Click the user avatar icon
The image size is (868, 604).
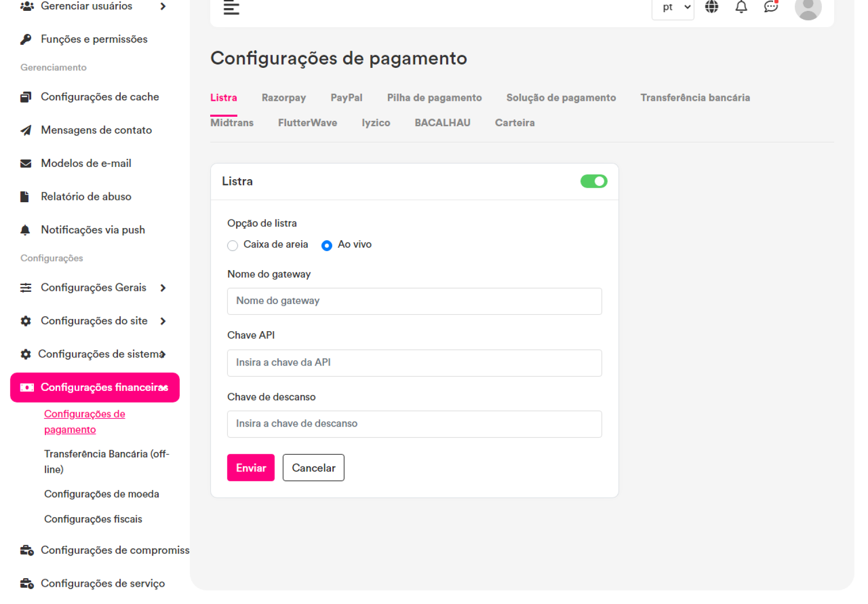(x=807, y=8)
